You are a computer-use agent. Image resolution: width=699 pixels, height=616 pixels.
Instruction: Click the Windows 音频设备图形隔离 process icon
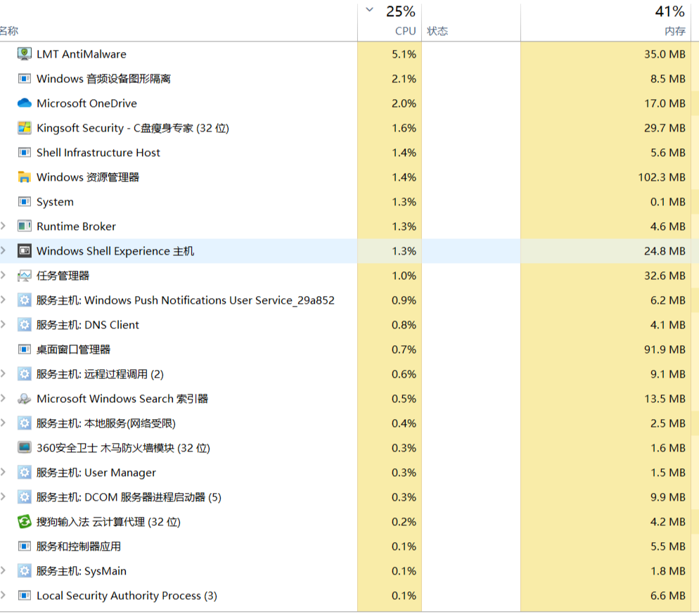[25, 79]
